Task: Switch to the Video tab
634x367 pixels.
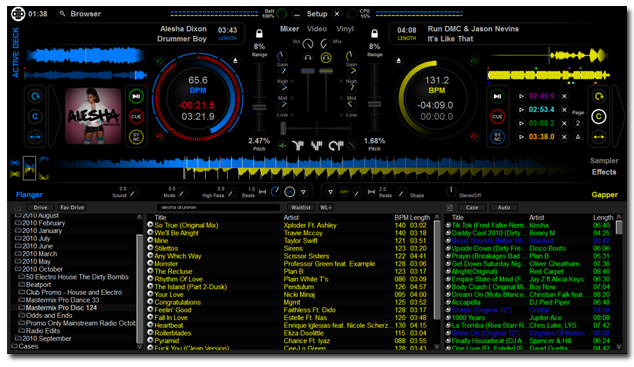Action: (317, 29)
